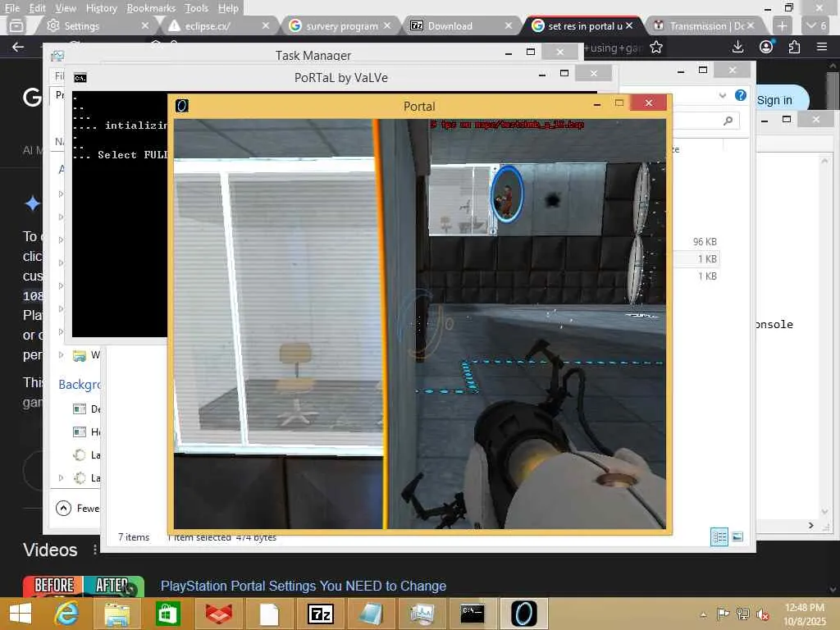Open File Explorer from the taskbar
Viewport: 840px width, 630px height.
pos(116,614)
